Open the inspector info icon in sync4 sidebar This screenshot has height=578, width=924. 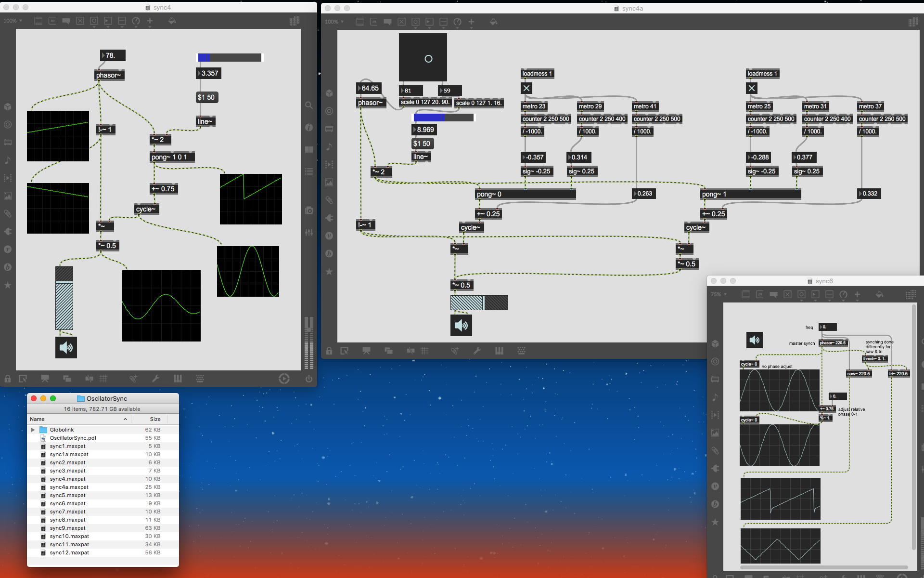pyautogui.click(x=309, y=128)
